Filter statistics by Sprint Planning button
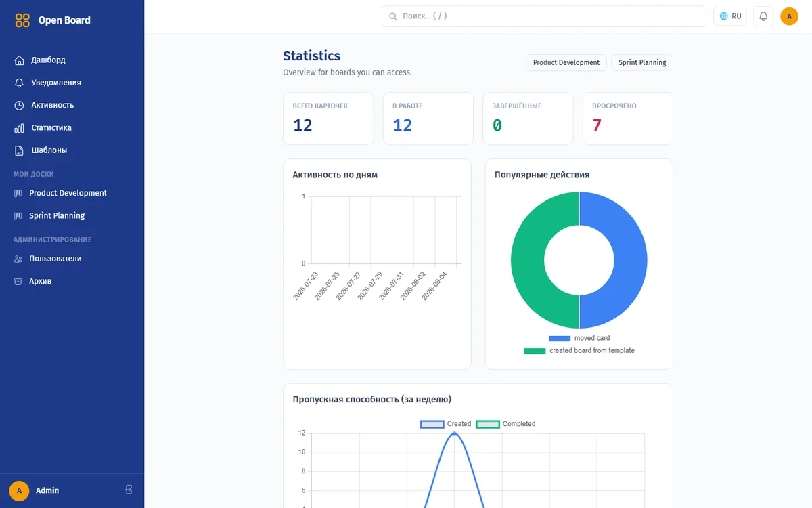The height and width of the screenshot is (508, 812). tap(642, 63)
